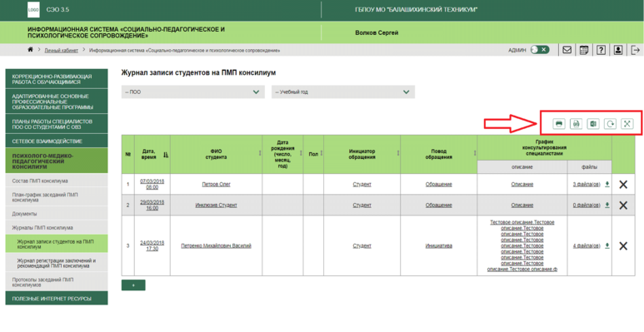The image size is (644, 332).
Task: Export journal to Excel icon
Action: pyautogui.click(x=593, y=123)
